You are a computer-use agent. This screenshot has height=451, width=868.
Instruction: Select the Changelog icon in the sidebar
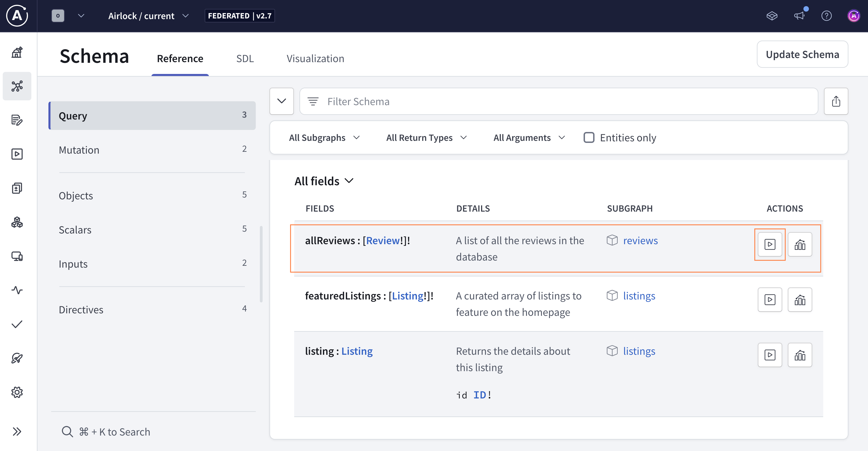click(x=17, y=120)
